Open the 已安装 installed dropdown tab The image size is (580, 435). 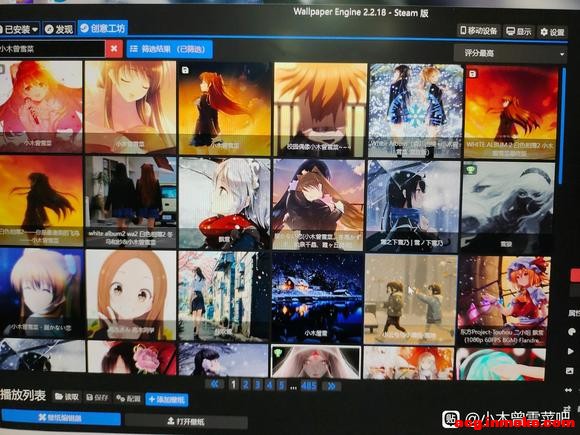coord(19,29)
